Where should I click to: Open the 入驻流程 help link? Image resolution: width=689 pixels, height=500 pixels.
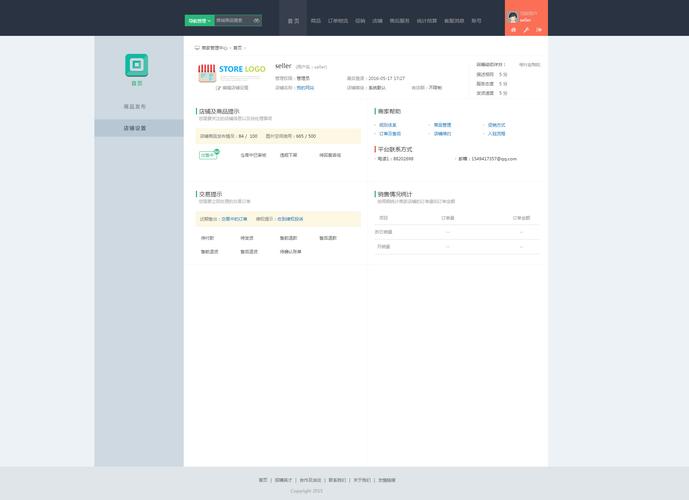(496, 133)
